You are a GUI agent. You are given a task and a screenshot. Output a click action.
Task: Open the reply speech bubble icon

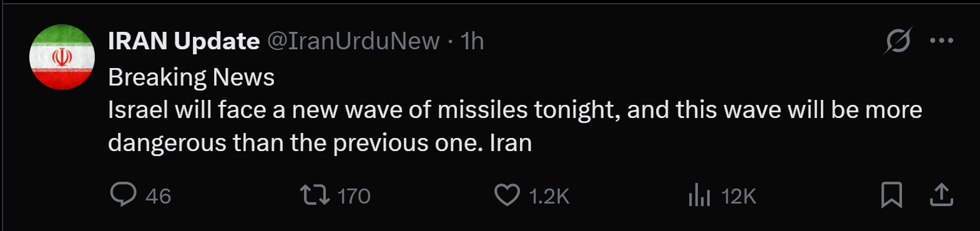(123, 195)
